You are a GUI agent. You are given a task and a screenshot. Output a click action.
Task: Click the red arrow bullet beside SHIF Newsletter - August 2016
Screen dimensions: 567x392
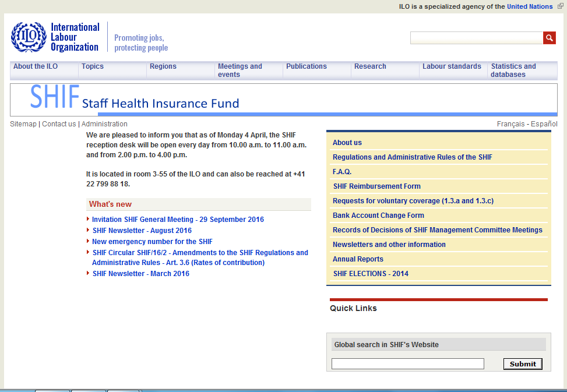(x=88, y=229)
